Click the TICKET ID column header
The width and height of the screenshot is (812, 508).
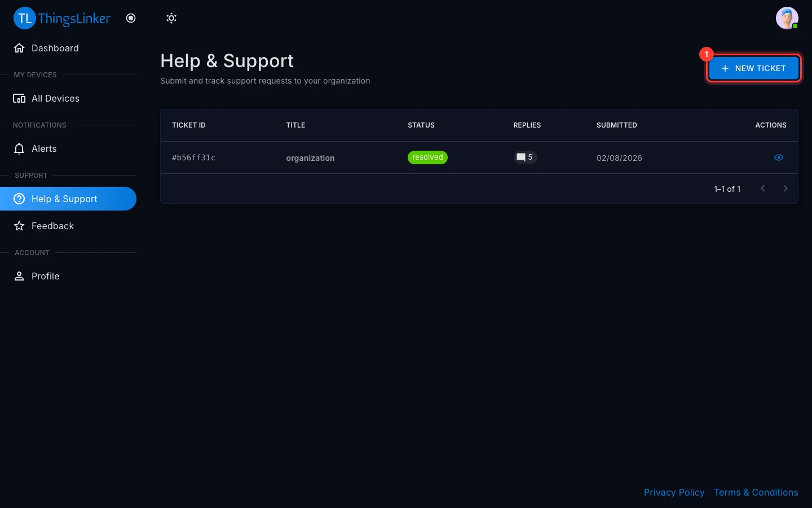pos(189,125)
